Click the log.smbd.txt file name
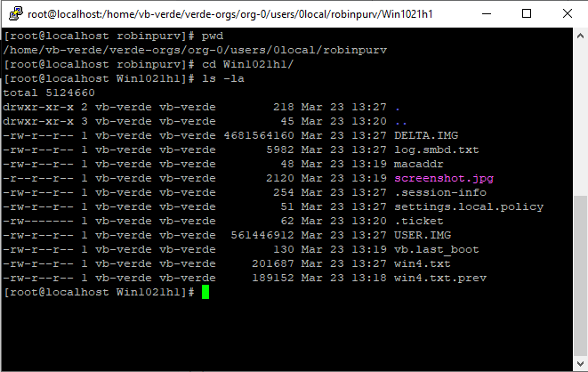588x372 pixels. (437, 150)
